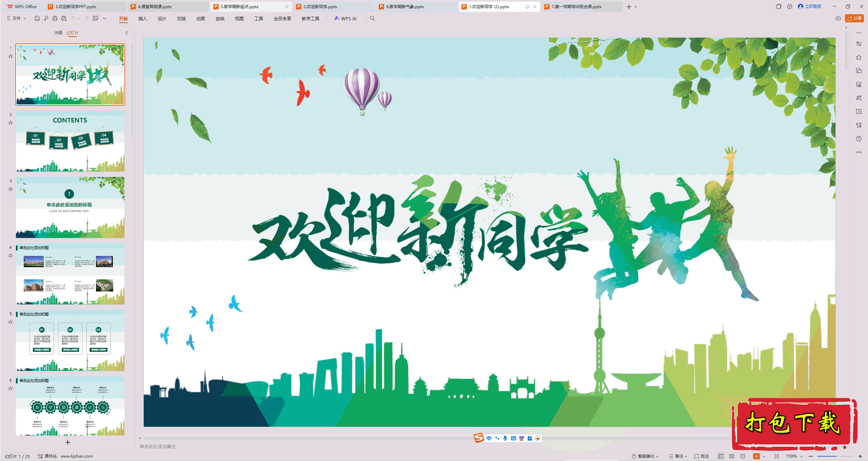Click the Save icon in quick toolbar
The width and height of the screenshot is (868, 461).
(37, 18)
